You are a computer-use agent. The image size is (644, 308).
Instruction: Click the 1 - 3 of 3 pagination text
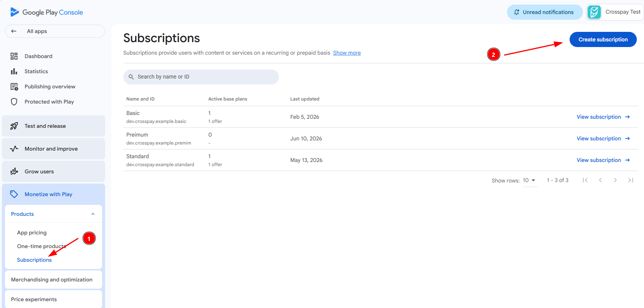tap(557, 180)
